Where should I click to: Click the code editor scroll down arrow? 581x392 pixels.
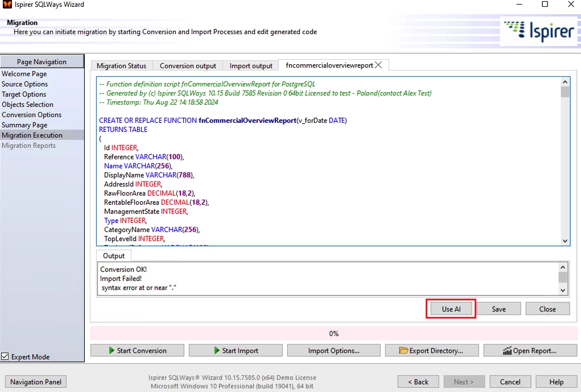[564, 241]
